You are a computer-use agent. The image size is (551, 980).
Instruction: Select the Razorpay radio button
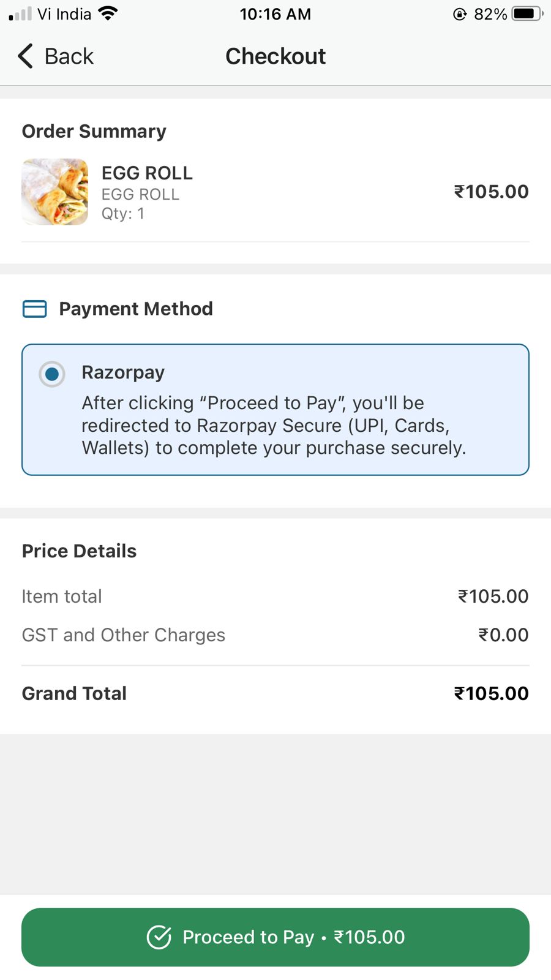[52, 374]
